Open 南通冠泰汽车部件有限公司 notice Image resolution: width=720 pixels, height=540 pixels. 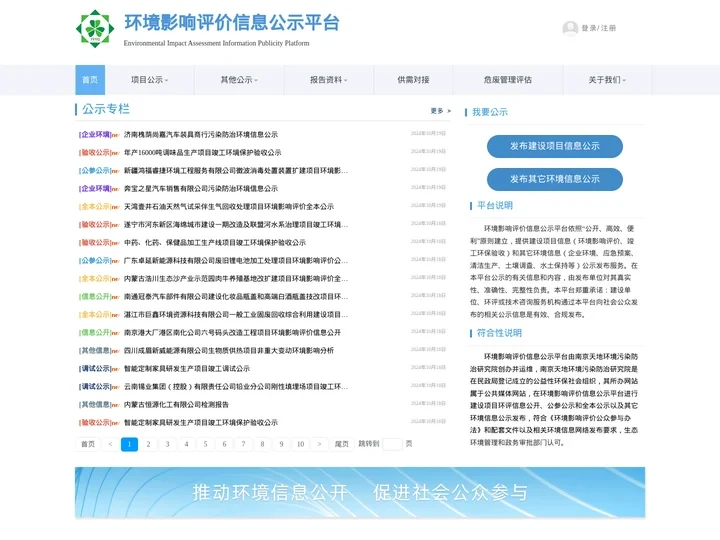tap(236, 296)
